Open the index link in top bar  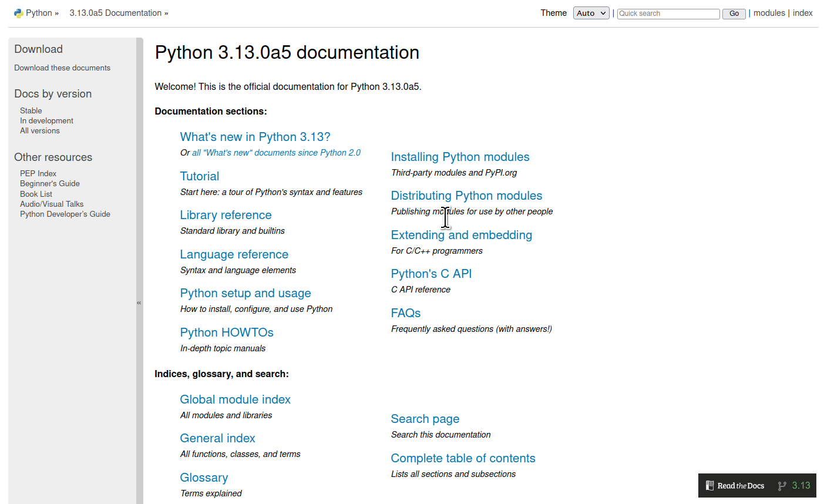(802, 13)
